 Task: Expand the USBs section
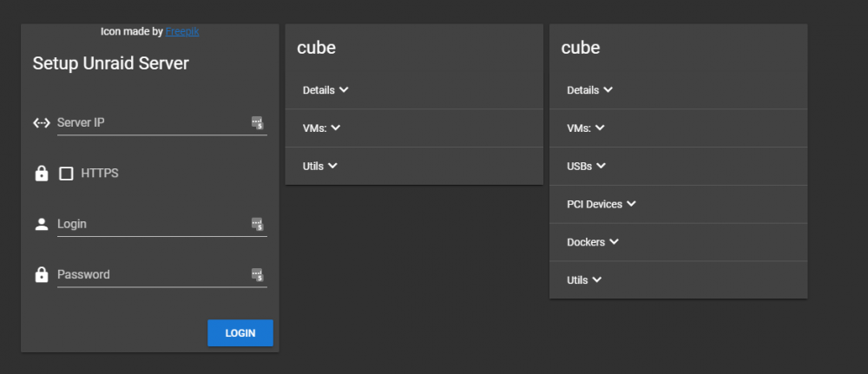click(678, 166)
